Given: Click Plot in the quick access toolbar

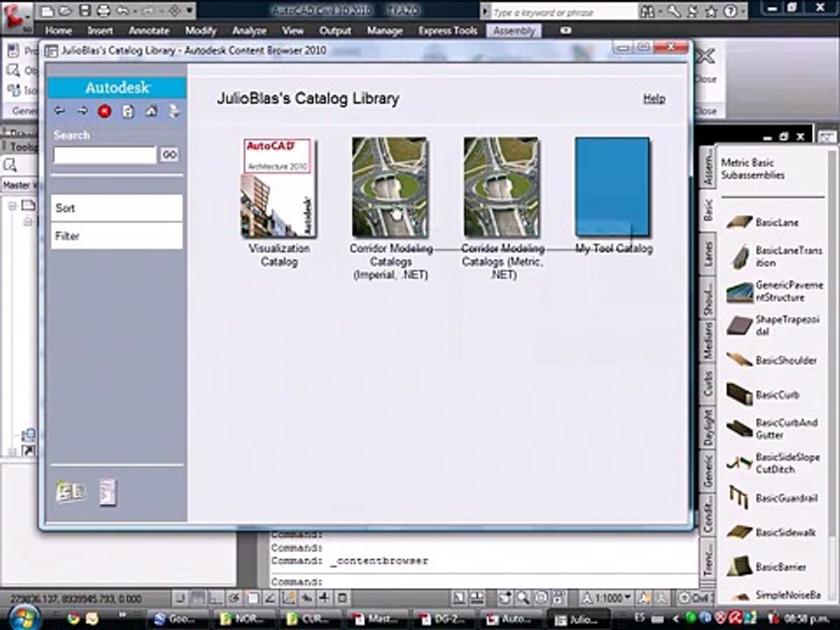Looking at the screenshot, I should 103,10.
